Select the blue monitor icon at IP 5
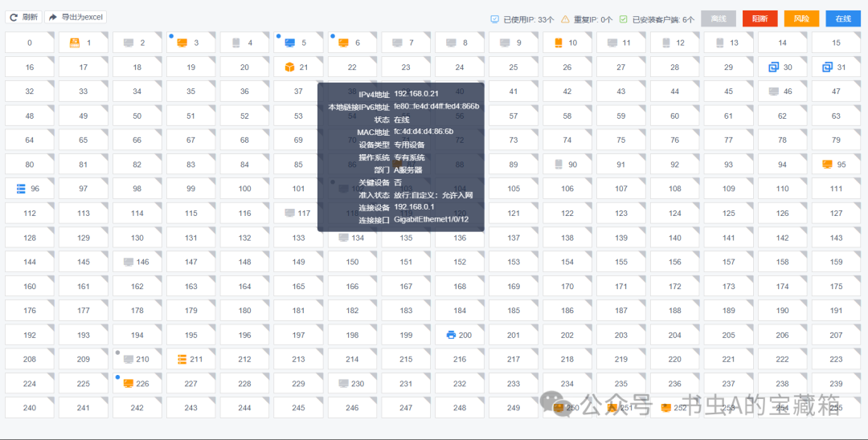The width and height of the screenshot is (868, 440). [x=289, y=43]
